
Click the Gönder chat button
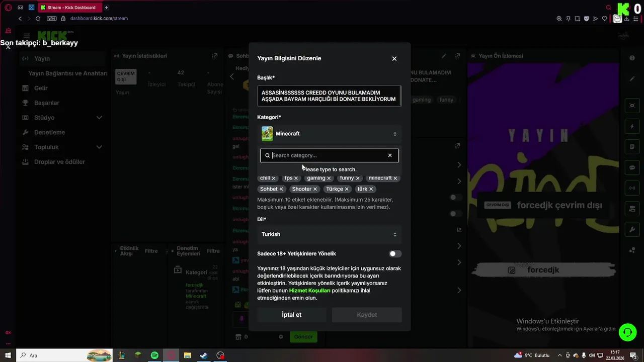(x=303, y=337)
